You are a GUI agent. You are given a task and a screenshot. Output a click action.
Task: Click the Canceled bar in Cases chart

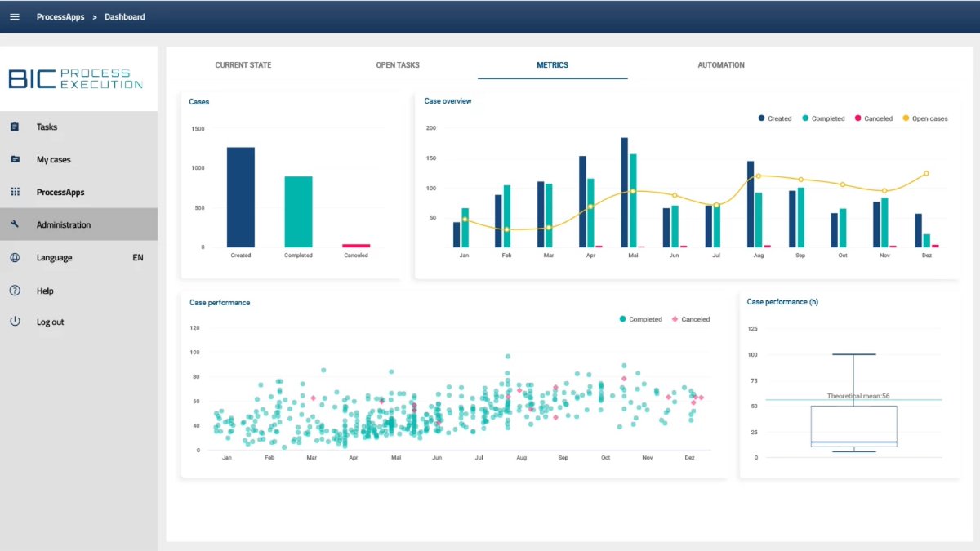(356, 245)
